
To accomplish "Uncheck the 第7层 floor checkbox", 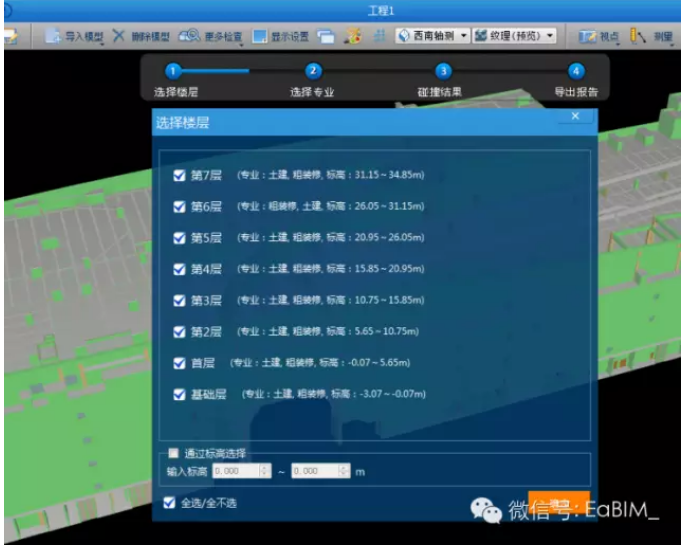I will pos(179,175).
